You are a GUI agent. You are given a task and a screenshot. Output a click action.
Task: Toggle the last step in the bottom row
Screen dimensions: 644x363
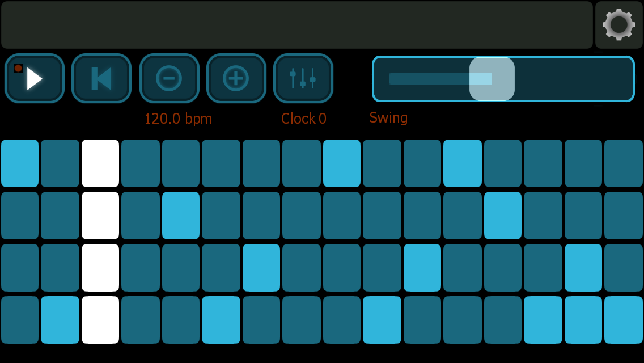coord(623,320)
